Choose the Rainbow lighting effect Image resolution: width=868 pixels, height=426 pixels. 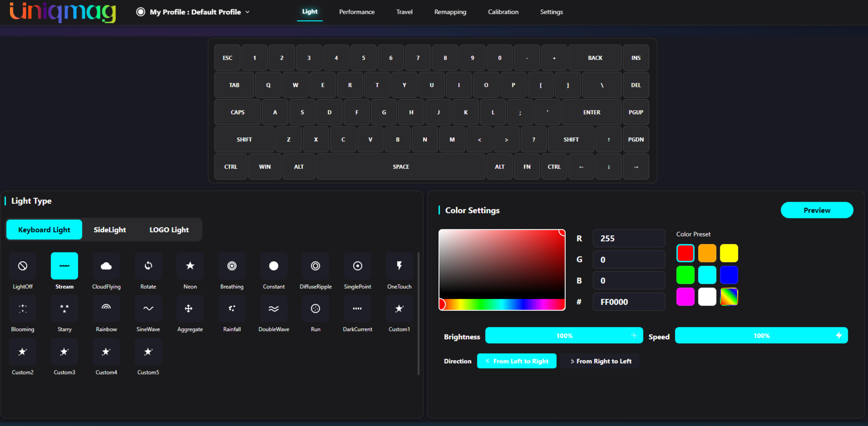click(x=106, y=308)
